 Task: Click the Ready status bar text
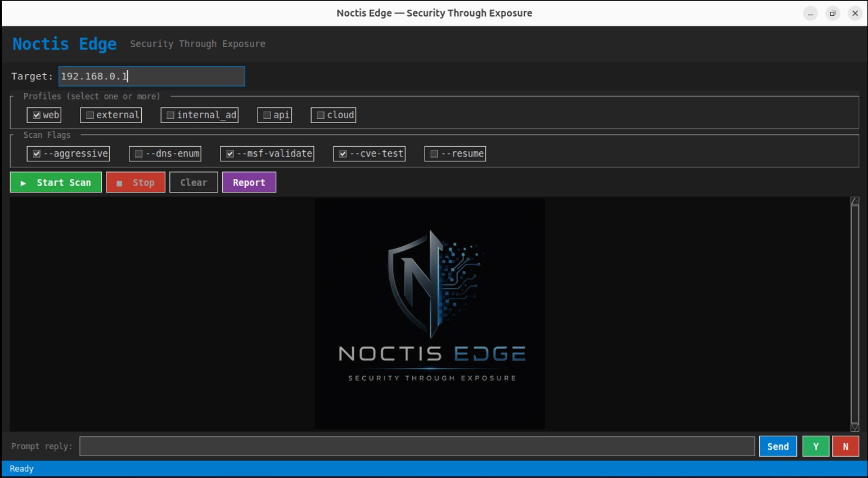(22, 469)
